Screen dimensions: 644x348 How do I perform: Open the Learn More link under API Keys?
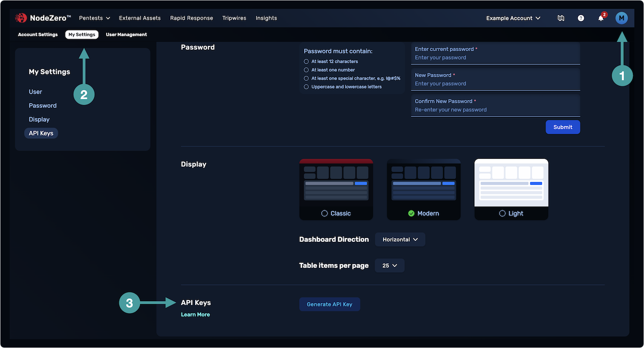point(195,315)
